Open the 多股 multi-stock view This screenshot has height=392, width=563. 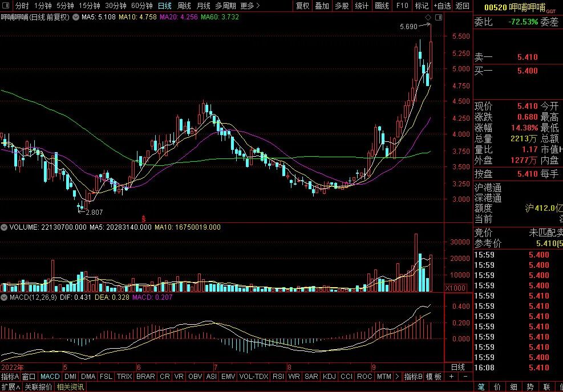(342, 6)
